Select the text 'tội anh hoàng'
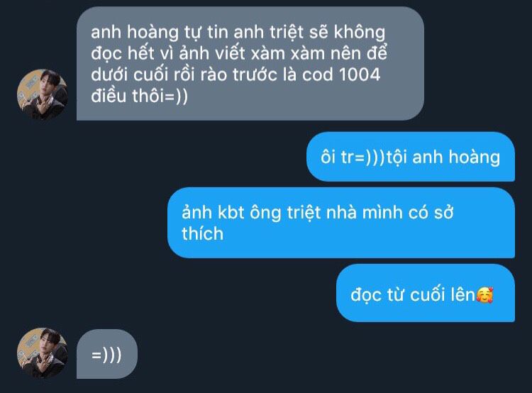This screenshot has width=532, height=393. [x=443, y=157]
